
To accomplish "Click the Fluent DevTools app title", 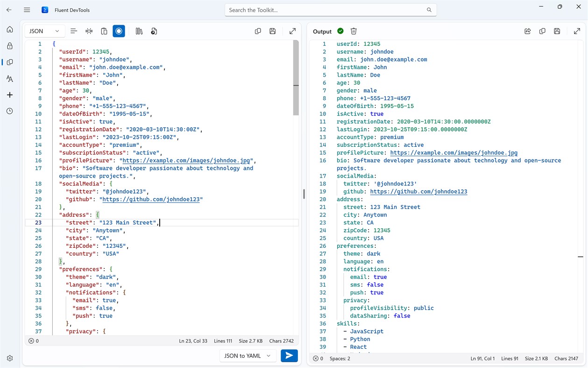I will 72,10.
